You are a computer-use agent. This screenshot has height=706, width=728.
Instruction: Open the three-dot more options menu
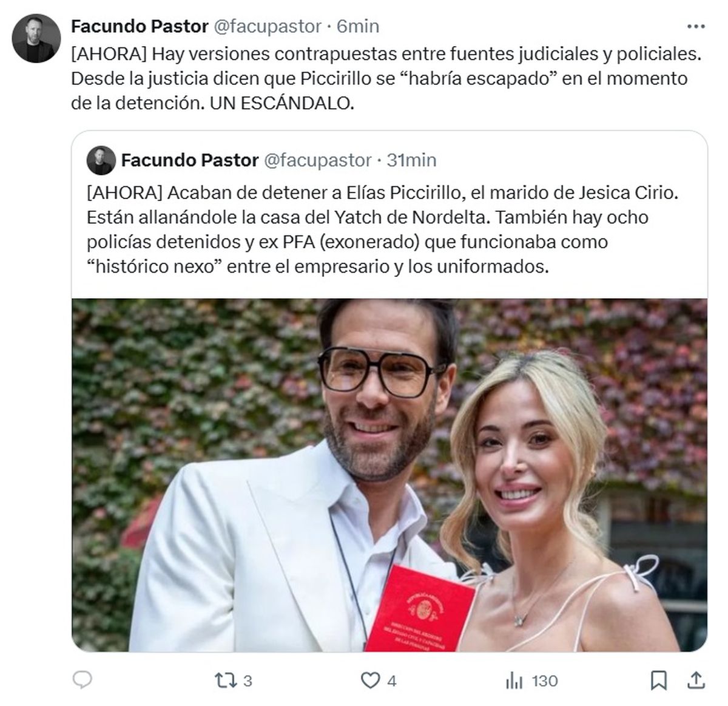click(695, 27)
